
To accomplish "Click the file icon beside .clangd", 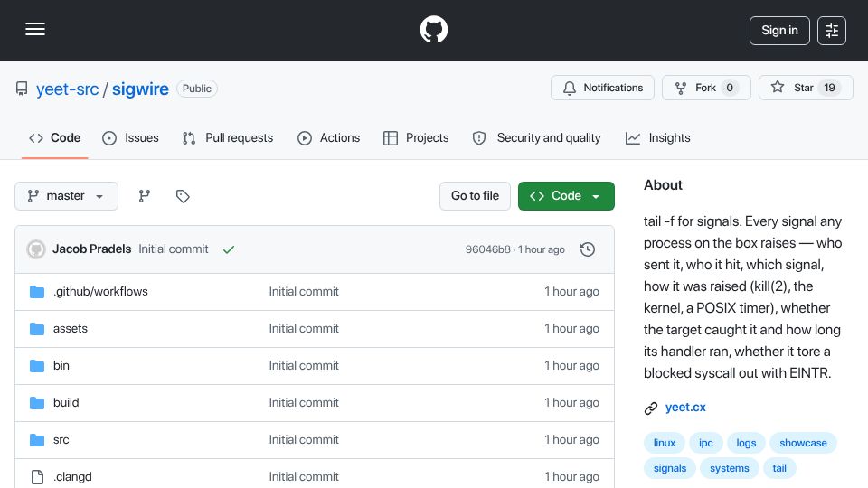I will pyautogui.click(x=37, y=477).
